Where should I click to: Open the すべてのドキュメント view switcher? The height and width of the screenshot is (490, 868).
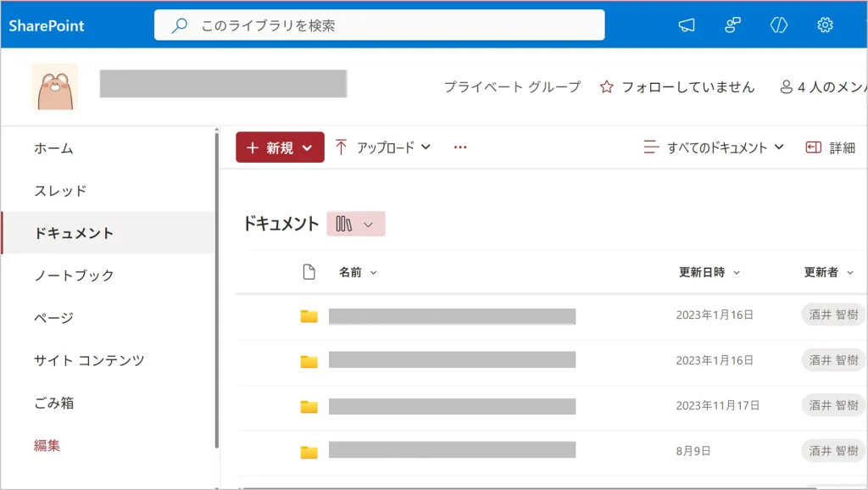point(714,148)
